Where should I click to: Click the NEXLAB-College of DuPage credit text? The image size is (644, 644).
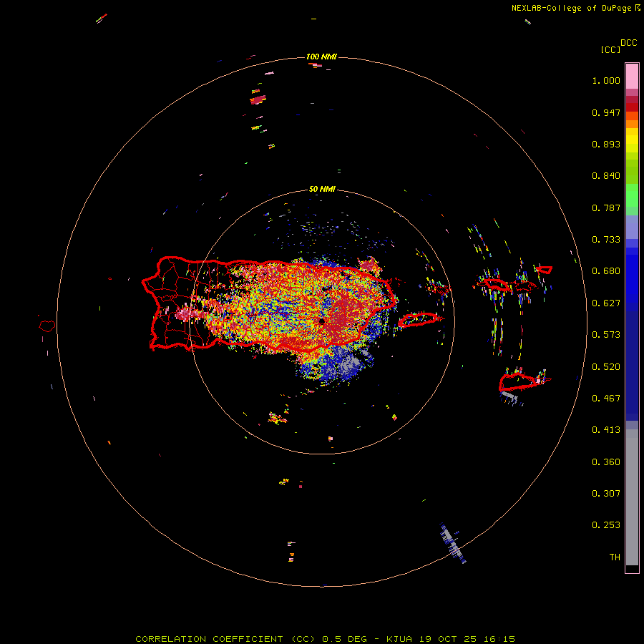pyautogui.click(x=572, y=8)
